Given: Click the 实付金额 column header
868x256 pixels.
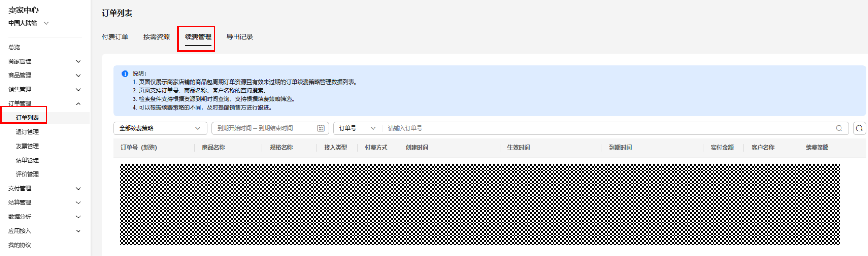Looking at the screenshot, I should tap(722, 147).
